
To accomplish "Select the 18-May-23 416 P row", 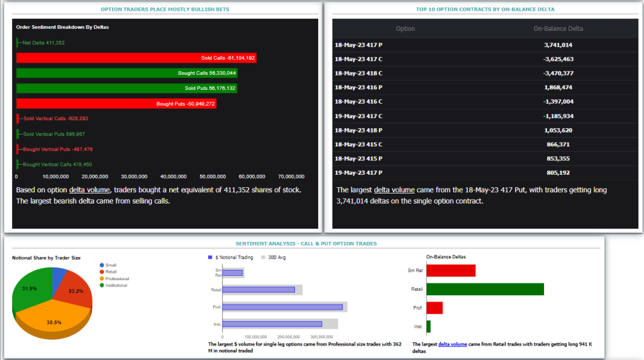I will [x=485, y=87].
